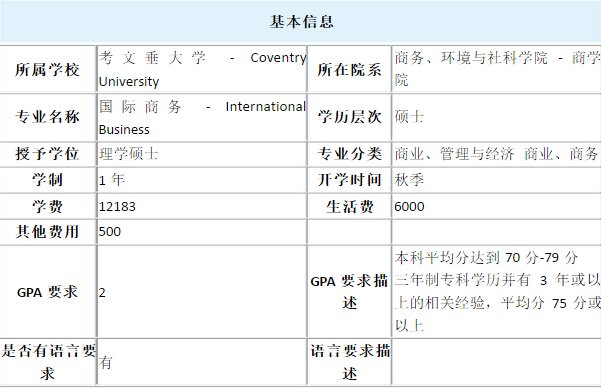This screenshot has width=601, height=388.
Task: Select the GPA 要求 label
Action: pyautogui.click(x=48, y=292)
